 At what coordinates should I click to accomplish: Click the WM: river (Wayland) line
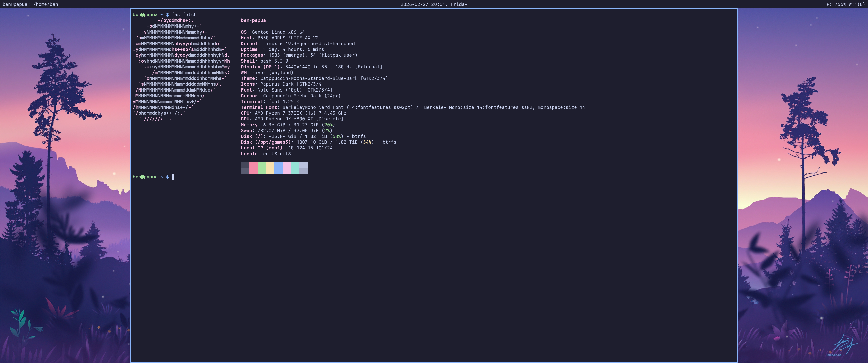coord(267,73)
